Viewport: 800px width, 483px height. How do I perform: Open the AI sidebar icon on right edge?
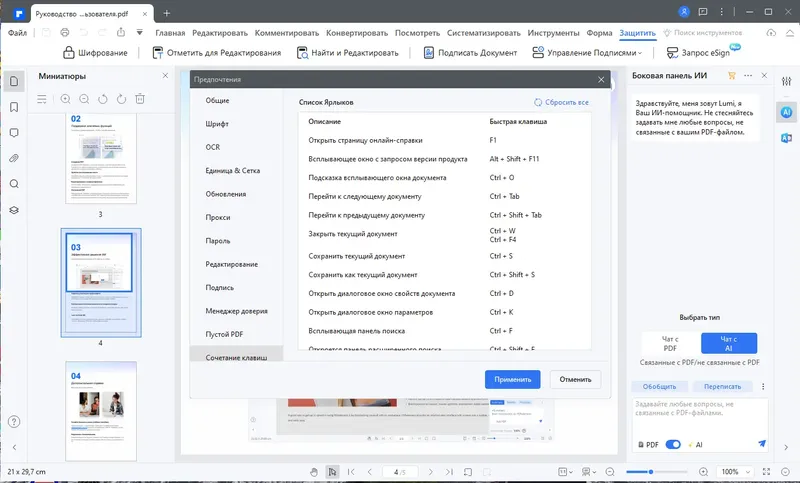pyautogui.click(x=787, y=112)
